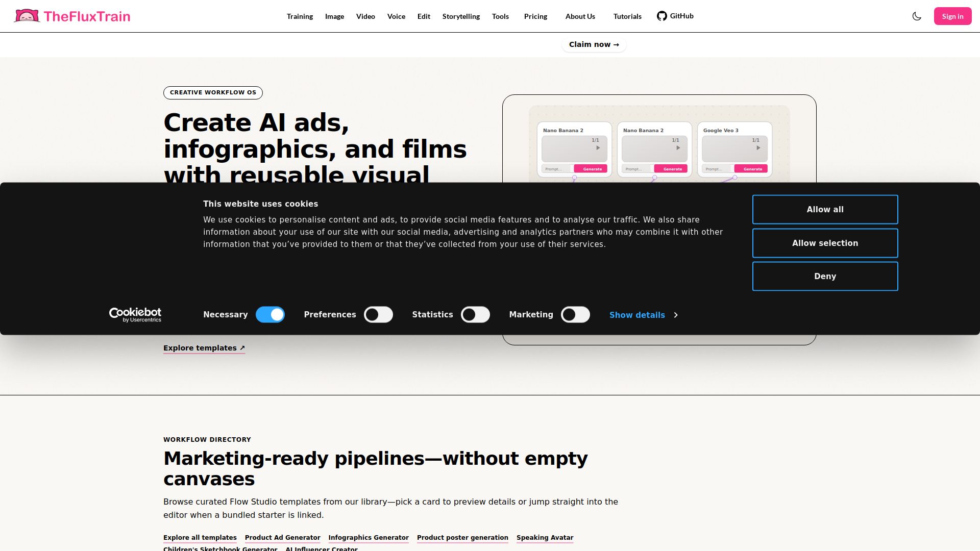Open the Product poster generation template
This screenshot has height=551, width=980.
(x=462, y=538)
